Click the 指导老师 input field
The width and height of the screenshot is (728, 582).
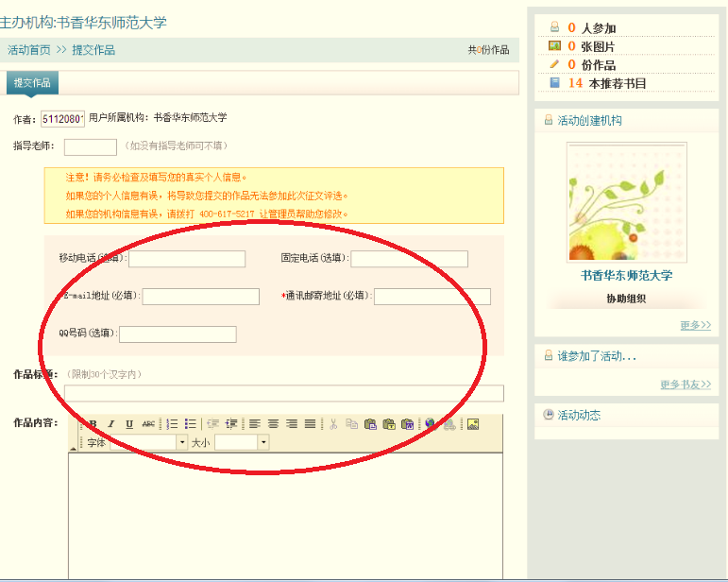(x=91, y=146)
